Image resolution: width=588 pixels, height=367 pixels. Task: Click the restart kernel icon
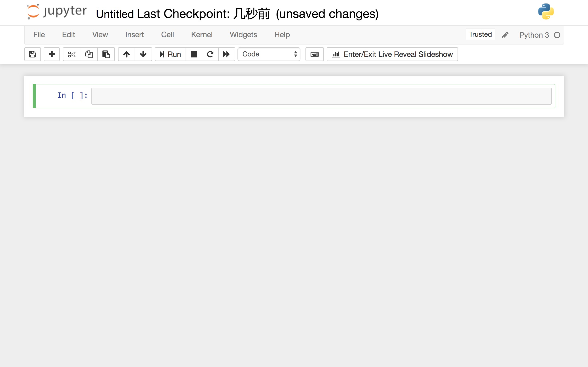tap(210, 54)
